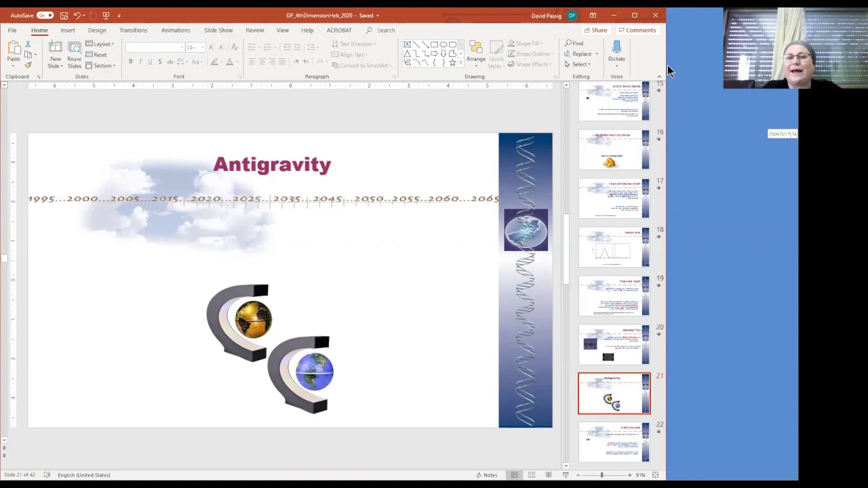Open Customize Quick Access Toolbar dropdown
This screenshot has width=868, height=488.
tap(119, 15)
